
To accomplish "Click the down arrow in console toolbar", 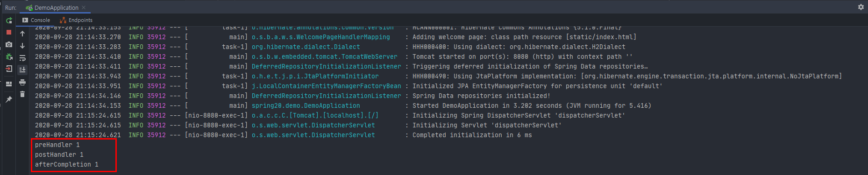I will 22,46.
